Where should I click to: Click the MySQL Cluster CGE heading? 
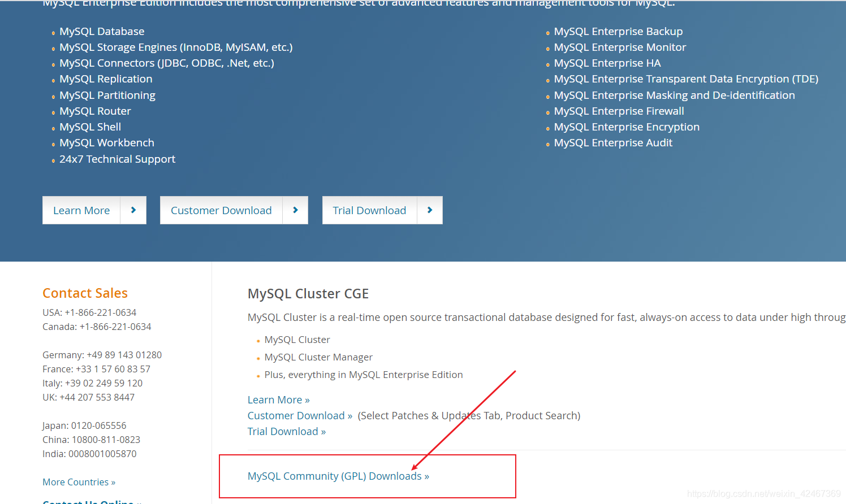[x=308, y=294]
